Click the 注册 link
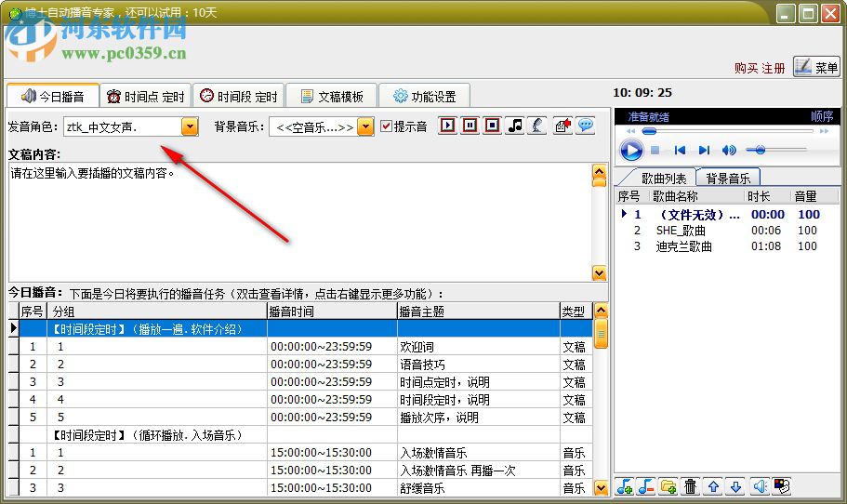 773,69
